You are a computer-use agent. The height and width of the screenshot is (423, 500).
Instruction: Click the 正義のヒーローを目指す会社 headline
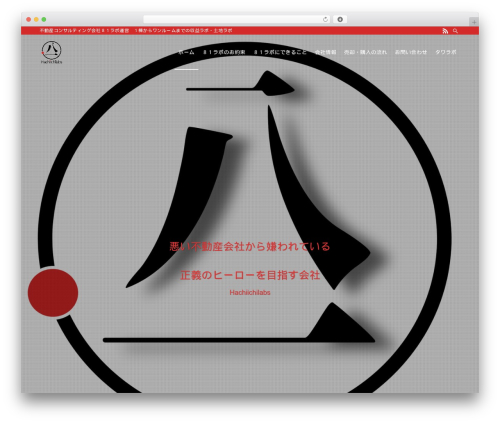(250, 275)
